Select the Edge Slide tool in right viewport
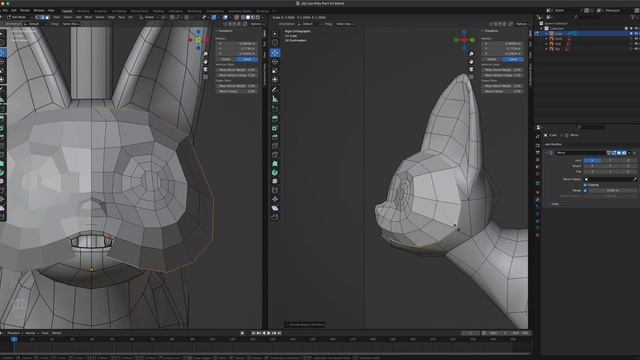 tap(275, 190)
